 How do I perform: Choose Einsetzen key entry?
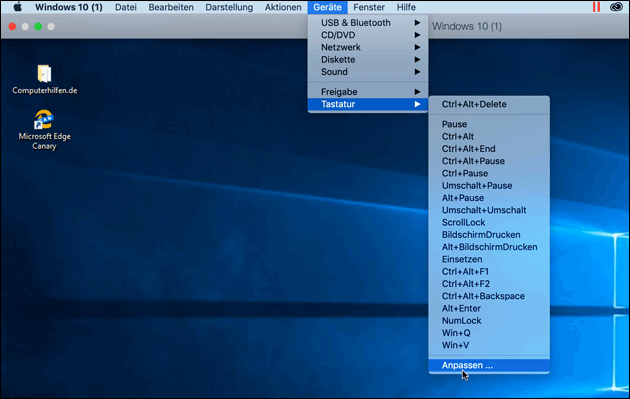coord(489,259)
